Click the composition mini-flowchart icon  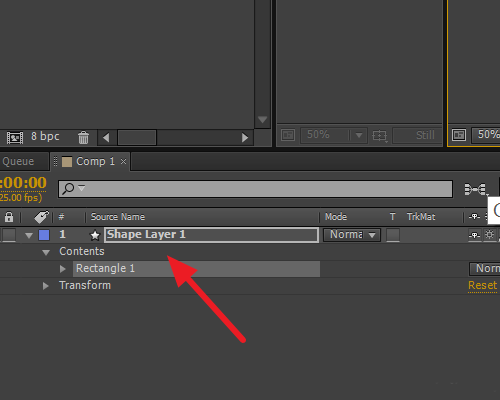pyautogui.click(x=476, y=189)
